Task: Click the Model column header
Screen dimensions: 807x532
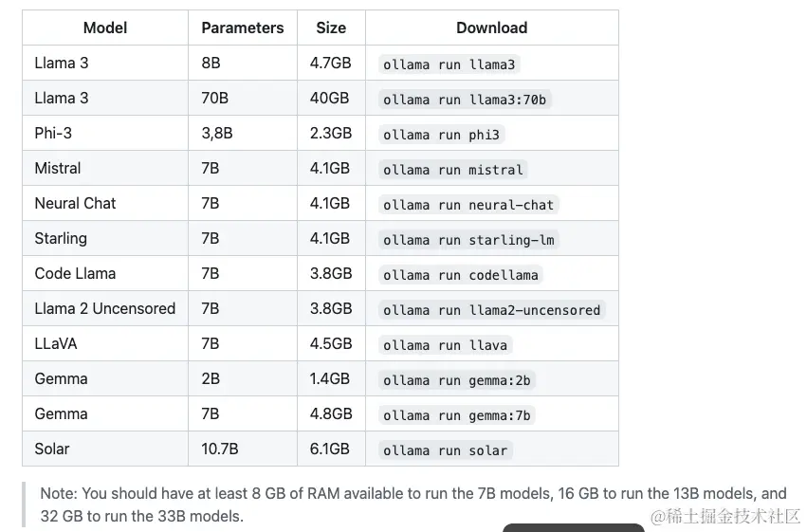Action: [105, 28]
